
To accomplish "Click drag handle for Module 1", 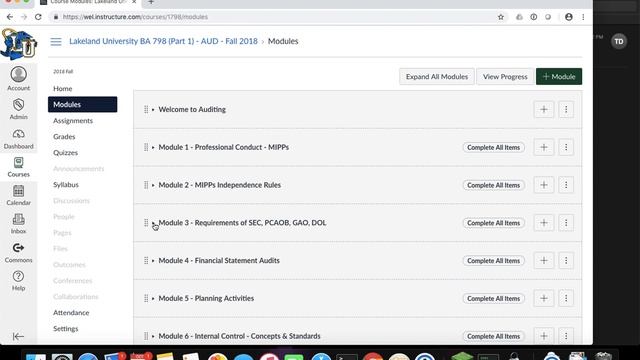I will point(146,147).
